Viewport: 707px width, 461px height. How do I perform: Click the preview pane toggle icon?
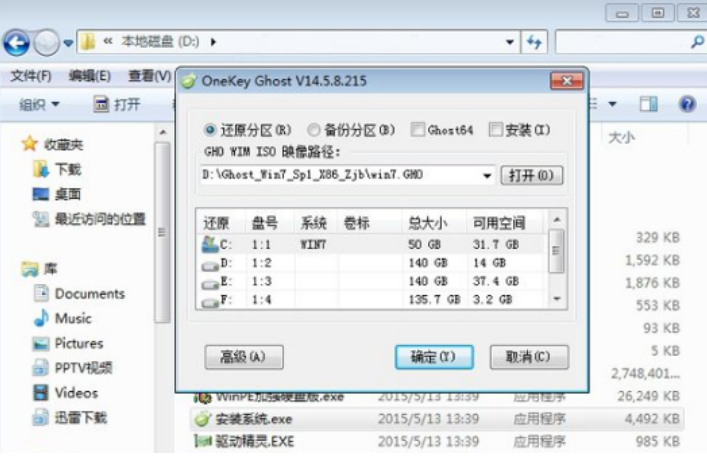(649, 104)
